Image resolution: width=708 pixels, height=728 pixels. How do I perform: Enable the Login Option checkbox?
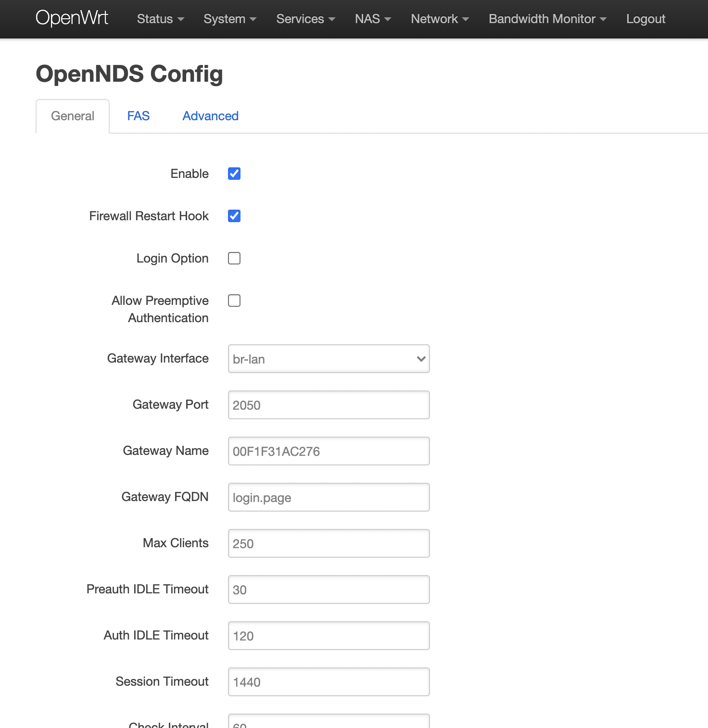pos(234,258)
